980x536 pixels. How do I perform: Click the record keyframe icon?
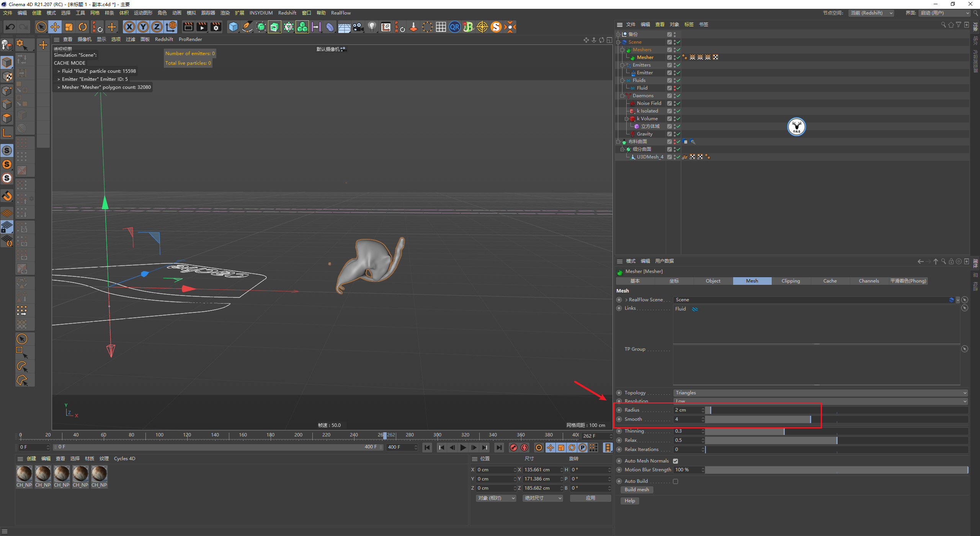click(x=514, y=448)
